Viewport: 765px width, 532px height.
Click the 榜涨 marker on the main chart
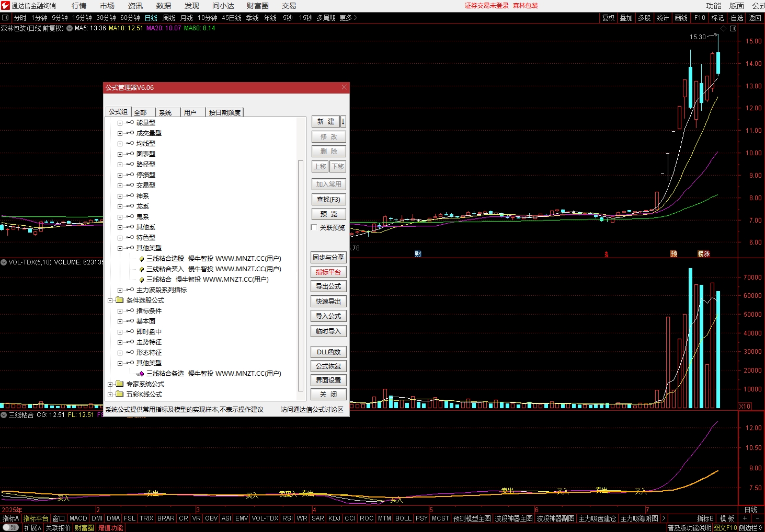tap(704, 254)
